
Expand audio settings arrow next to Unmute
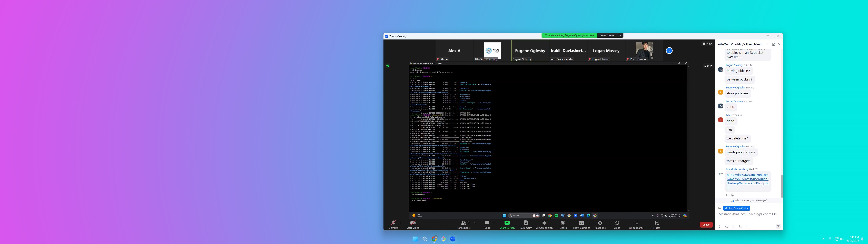click(x=400, y=223)
